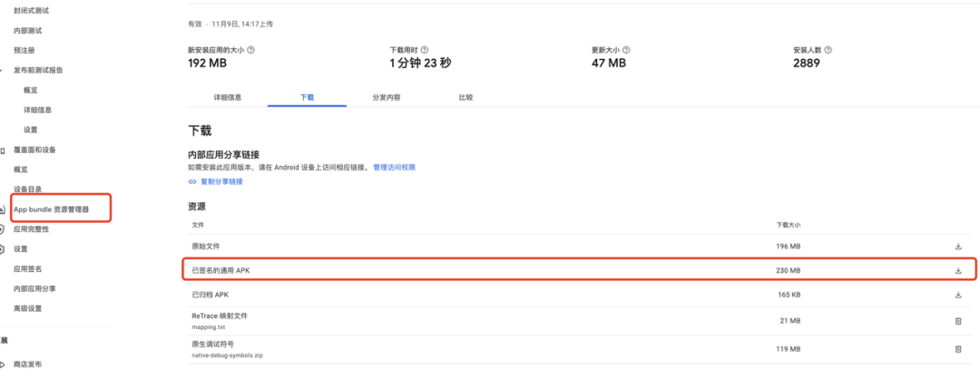Select 覆盖面和设备 in the sidebar
Screen dimensions: 980x379
(x=35, y=150)
